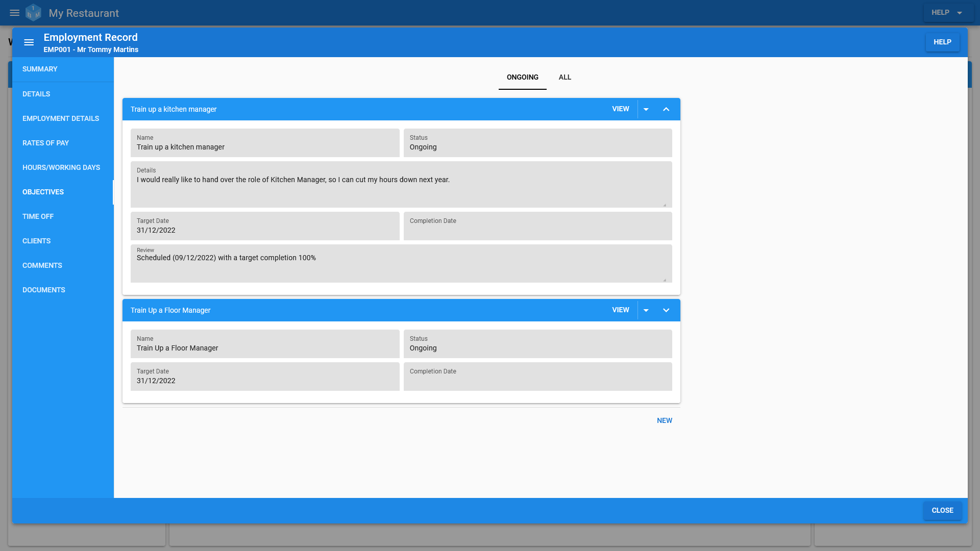This screenshot has height=551, width=980.
Task: Click the restaurant logo/shield icon
Action: pos(33,12)
